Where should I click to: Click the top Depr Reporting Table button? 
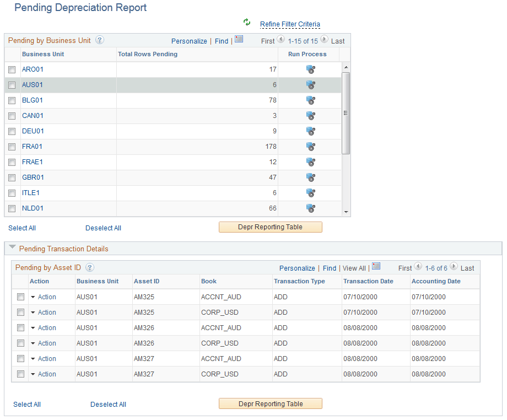(270, 227)
